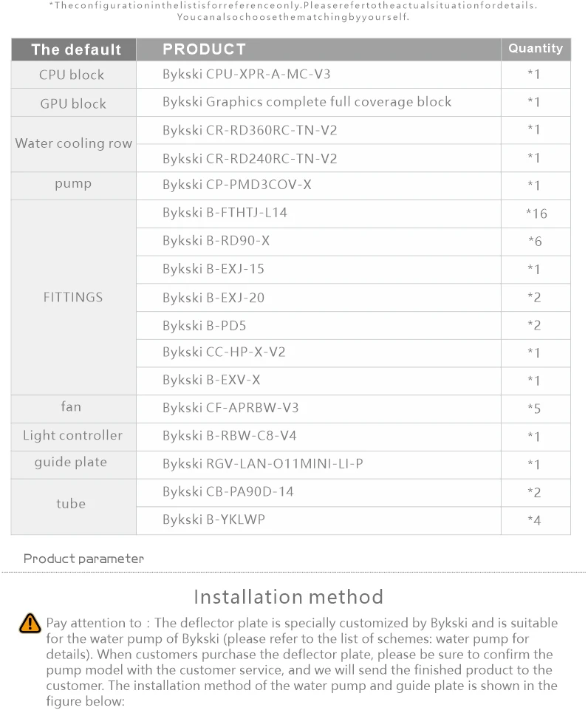Click the FITTINGS category cell

(x=73, y=297)
